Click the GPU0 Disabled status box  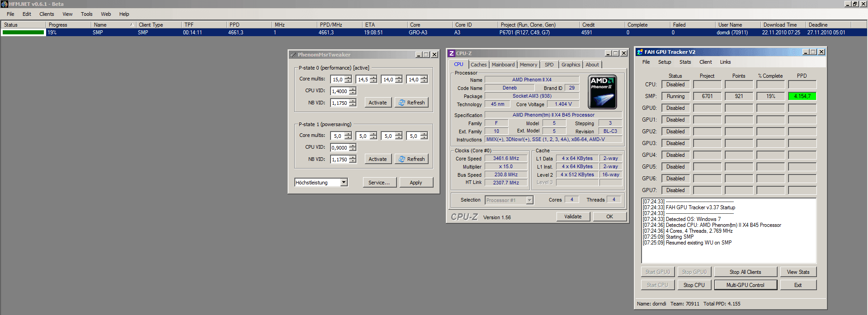point(675,108)
